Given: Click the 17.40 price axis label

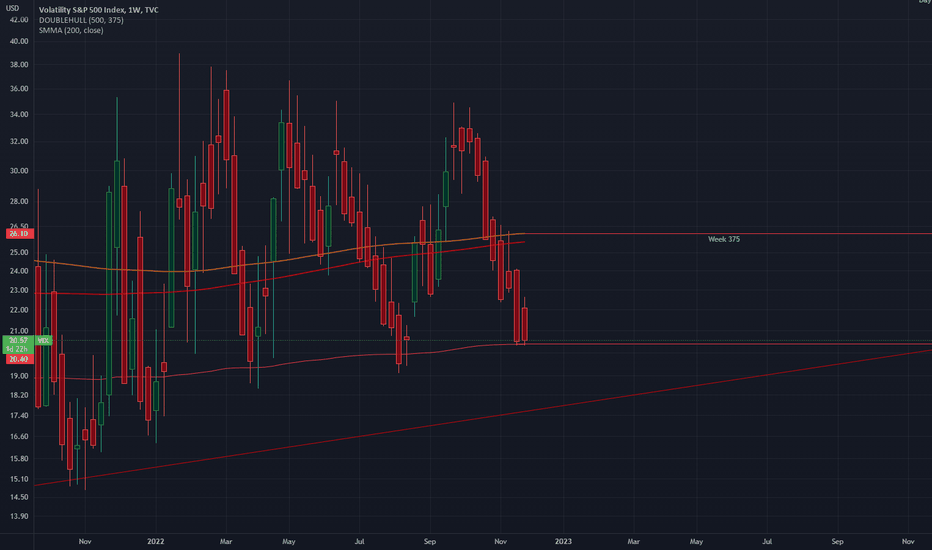Looking at the screenshot, I should (19, 415).
